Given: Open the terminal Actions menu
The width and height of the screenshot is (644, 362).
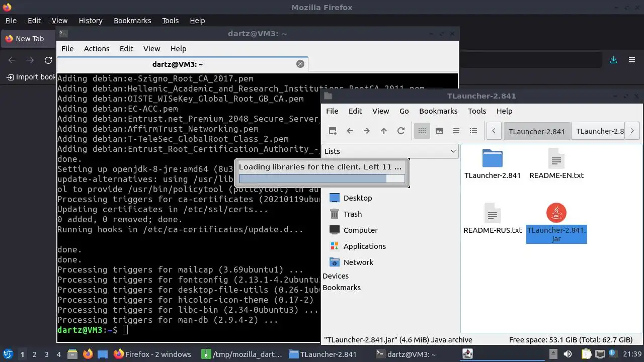Looking at the screenshot, I should (97, 49).
